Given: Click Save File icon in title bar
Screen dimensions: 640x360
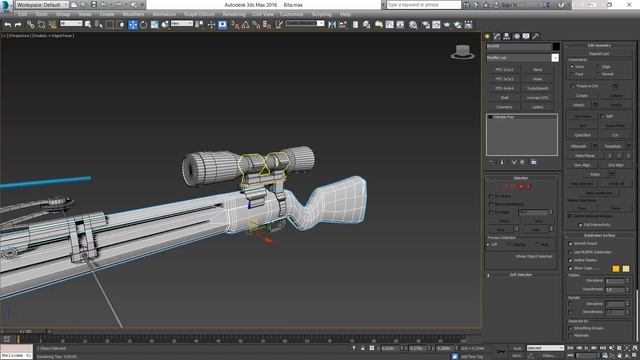Looking at the screenshot, I should tap(94, 5).
